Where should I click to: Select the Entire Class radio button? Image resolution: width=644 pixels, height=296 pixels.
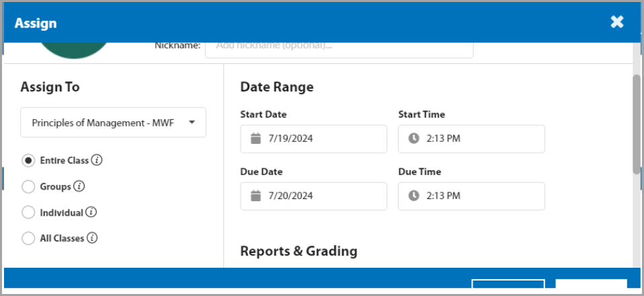(x=28, y=161)
